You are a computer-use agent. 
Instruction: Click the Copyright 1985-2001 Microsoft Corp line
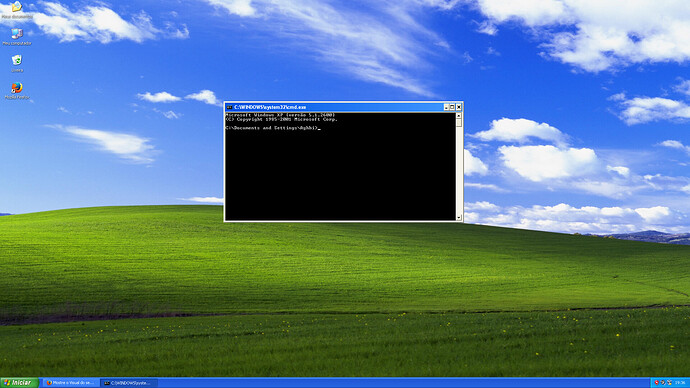281,119
